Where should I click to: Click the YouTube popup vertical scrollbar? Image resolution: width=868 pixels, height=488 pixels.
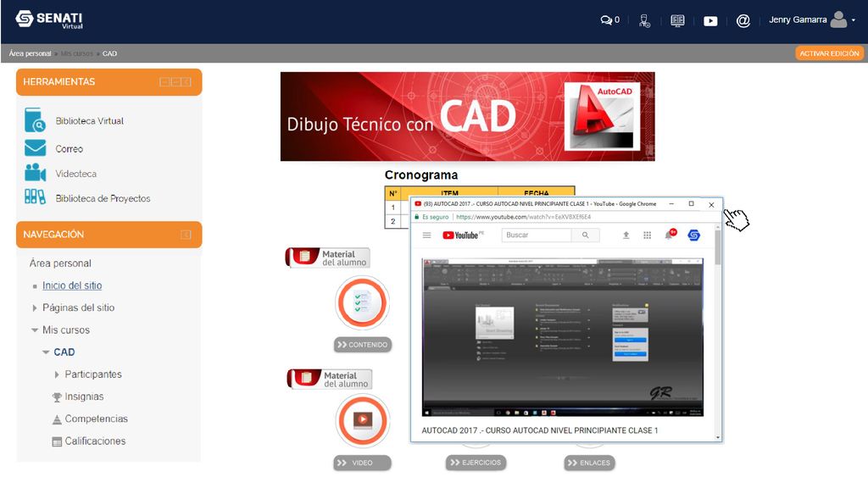[718, 248]
